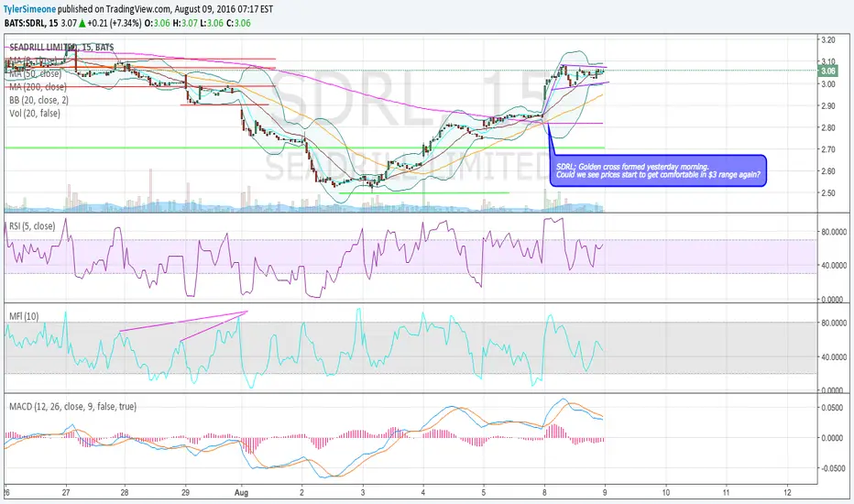This screenshot has height=504, width=854.
Task: Click the 0.0000 level on MACD axis
Action: 832,438
